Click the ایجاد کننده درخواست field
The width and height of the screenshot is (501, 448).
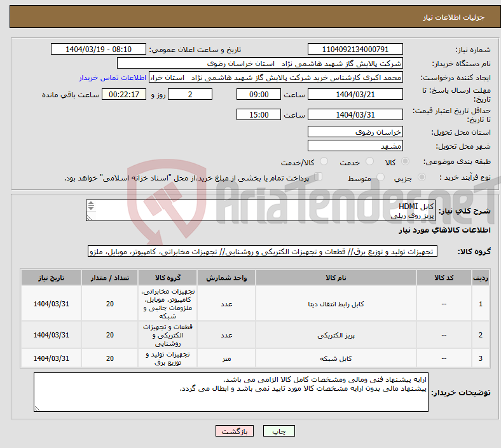pyautogui.click(x=276, y=78)
